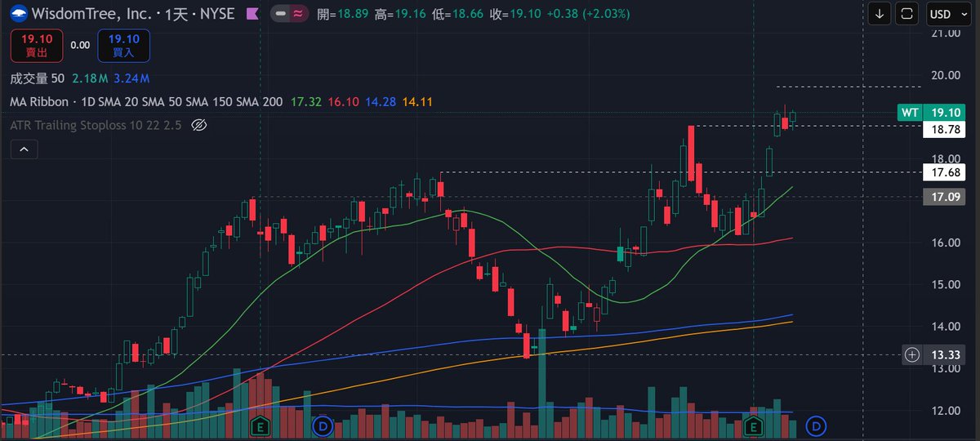
Task: Click the first dividend D marker
Action: coord(323,425)
